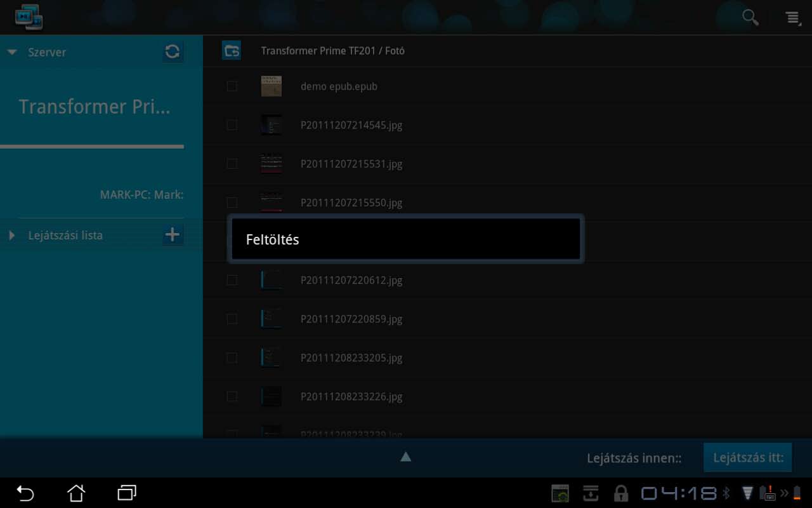Tap the Bluetooth status icon
The height and width of the screenshot is (508, 812).
click(x=726, y=493)
